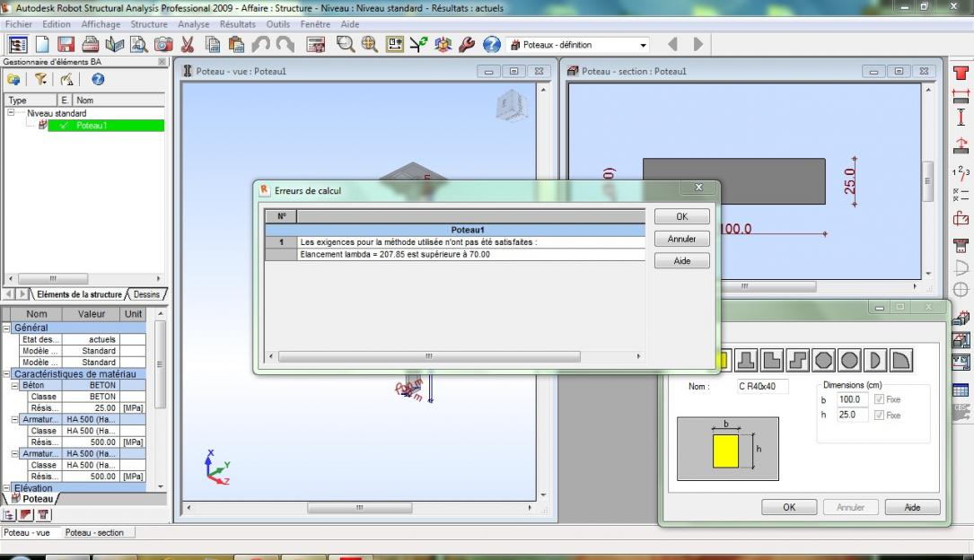Click the table icon in the right toolbar
The image size is (974, 560).
point(961,389)
